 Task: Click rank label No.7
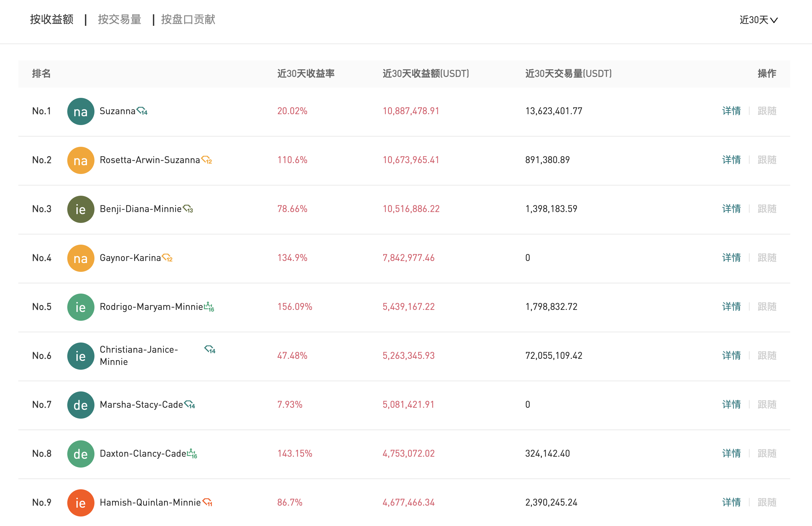[x=42, y=405]
